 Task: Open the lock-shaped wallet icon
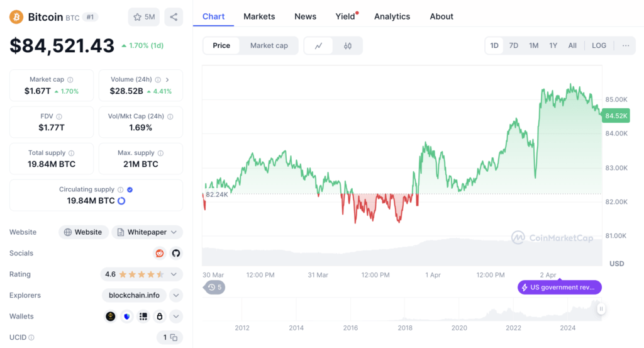(x=159, y=317)
